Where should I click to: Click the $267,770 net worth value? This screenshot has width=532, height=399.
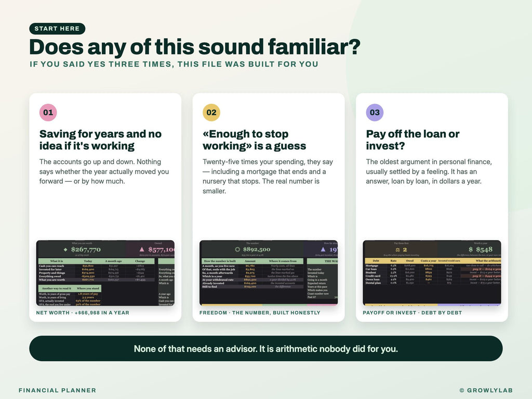[86, 249]
